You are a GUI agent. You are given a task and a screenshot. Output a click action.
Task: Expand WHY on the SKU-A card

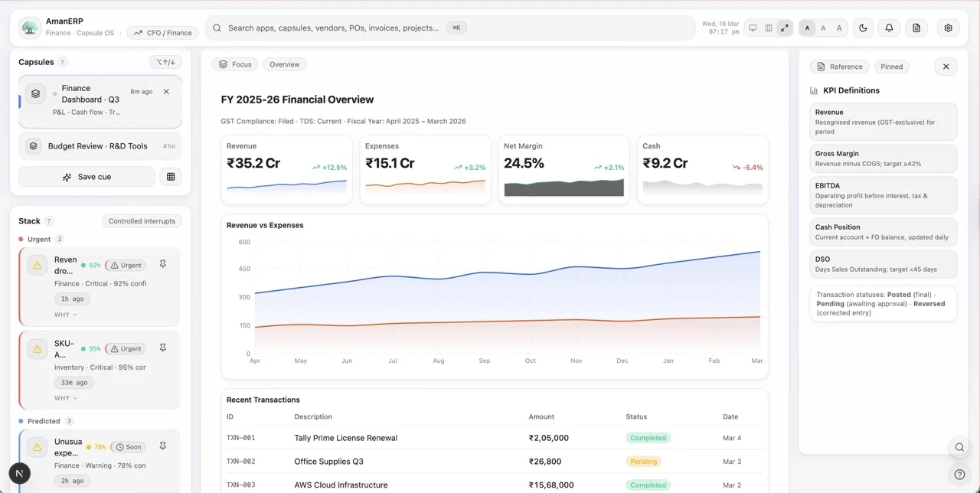pos(66,398)
